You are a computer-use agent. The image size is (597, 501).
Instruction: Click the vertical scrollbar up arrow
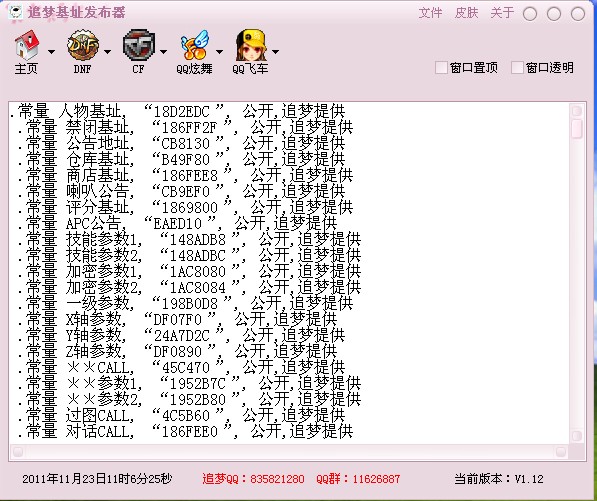(577, 111)
